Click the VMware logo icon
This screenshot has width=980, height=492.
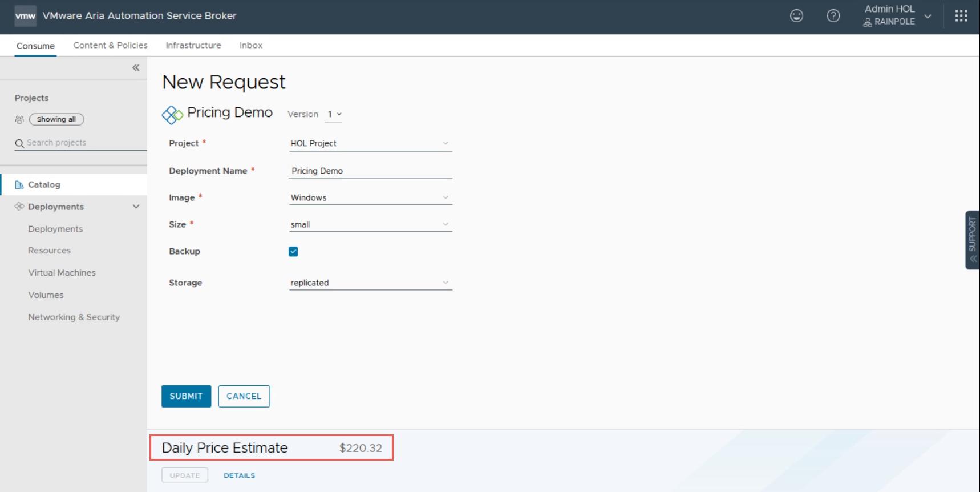[25, 16]
